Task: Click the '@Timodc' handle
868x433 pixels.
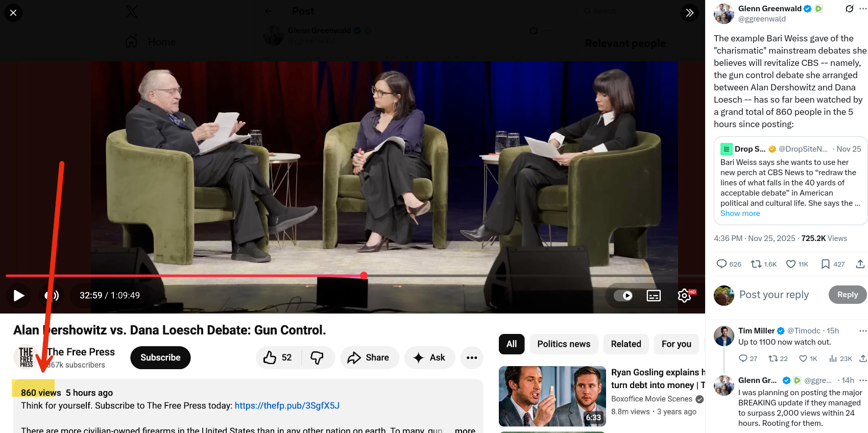Action: (804, 331)
